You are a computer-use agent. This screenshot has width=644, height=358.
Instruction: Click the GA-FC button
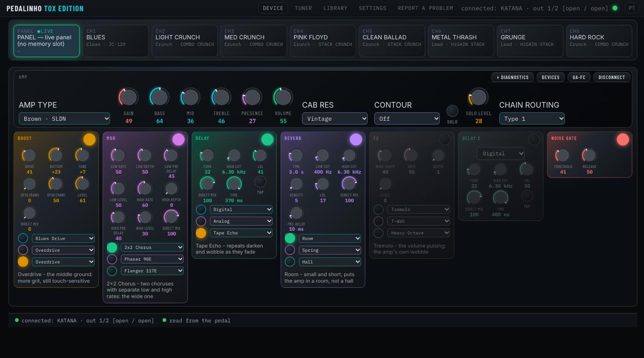pos(579,77)
